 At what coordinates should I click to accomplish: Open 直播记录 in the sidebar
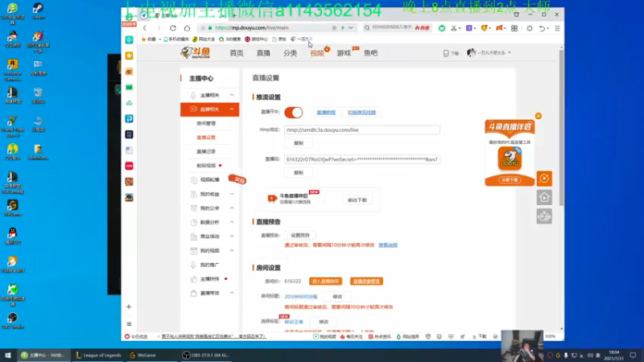[206, 151]
